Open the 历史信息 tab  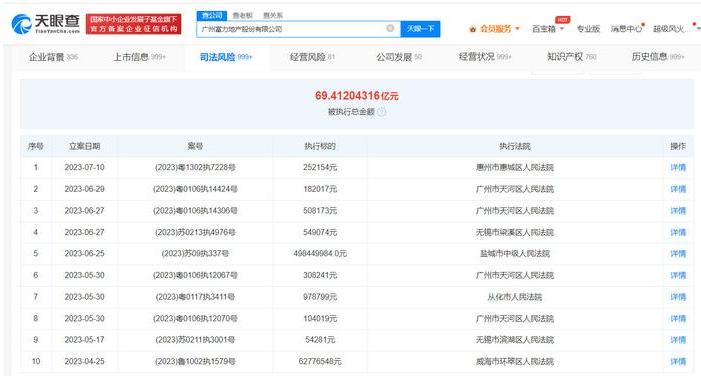(658, 57)
